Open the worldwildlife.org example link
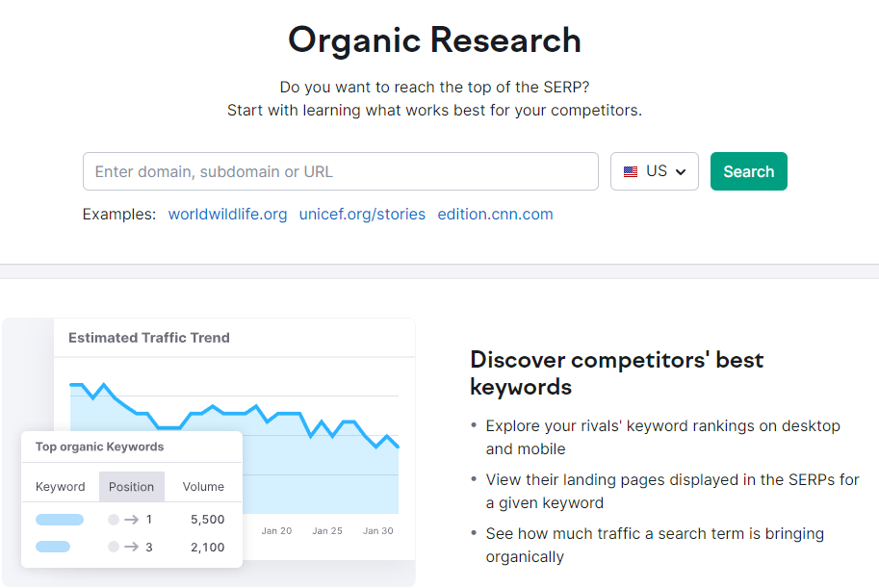This screenshot has width=879, height=588. (x=227, y=214)
